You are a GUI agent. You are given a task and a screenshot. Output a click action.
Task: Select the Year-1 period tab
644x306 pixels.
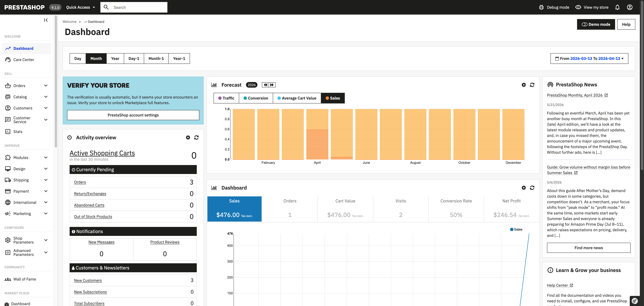tap(179, 59)
